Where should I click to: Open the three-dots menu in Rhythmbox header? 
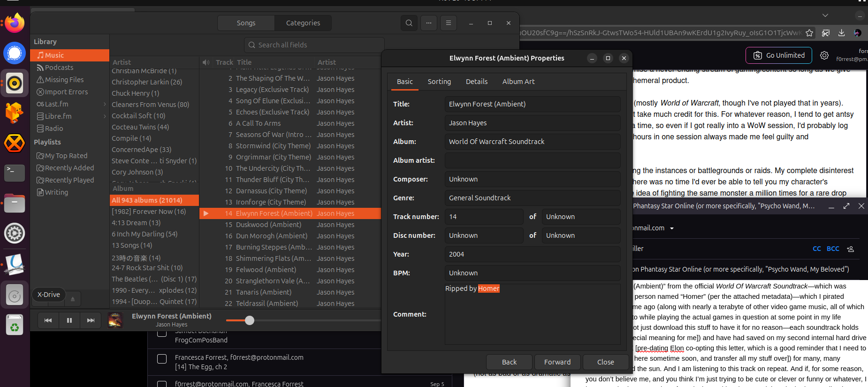pyautogui.click(x=428, y=23)
